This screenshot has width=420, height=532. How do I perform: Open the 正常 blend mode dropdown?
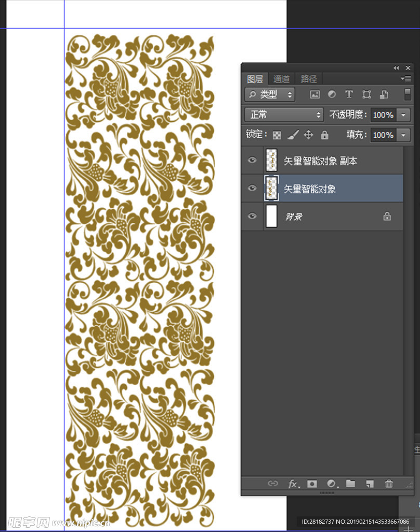[284, 115]
